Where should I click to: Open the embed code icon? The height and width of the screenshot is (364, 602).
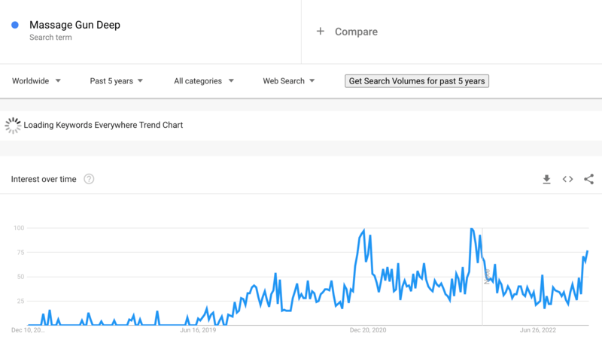click(568, 179)
